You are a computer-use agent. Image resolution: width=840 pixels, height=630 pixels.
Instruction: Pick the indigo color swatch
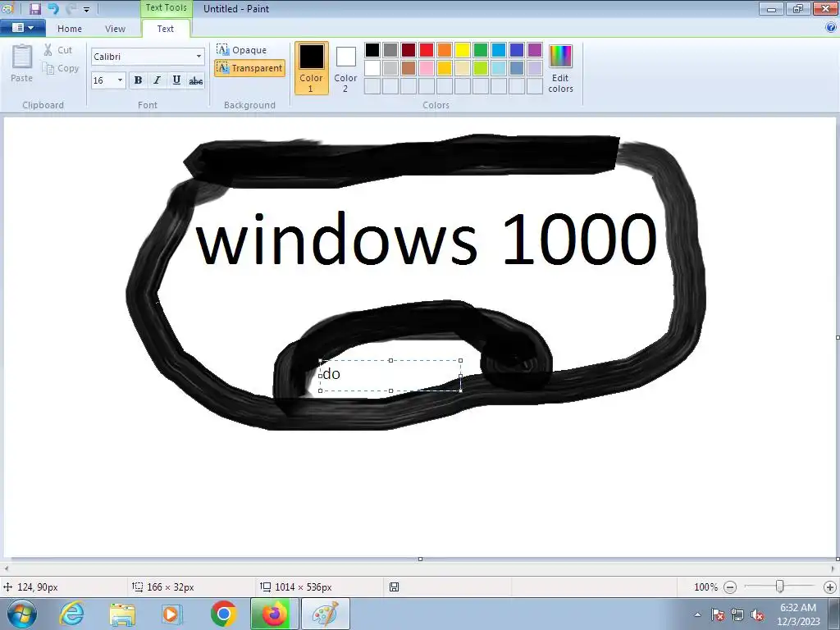[x=517, y=50]
